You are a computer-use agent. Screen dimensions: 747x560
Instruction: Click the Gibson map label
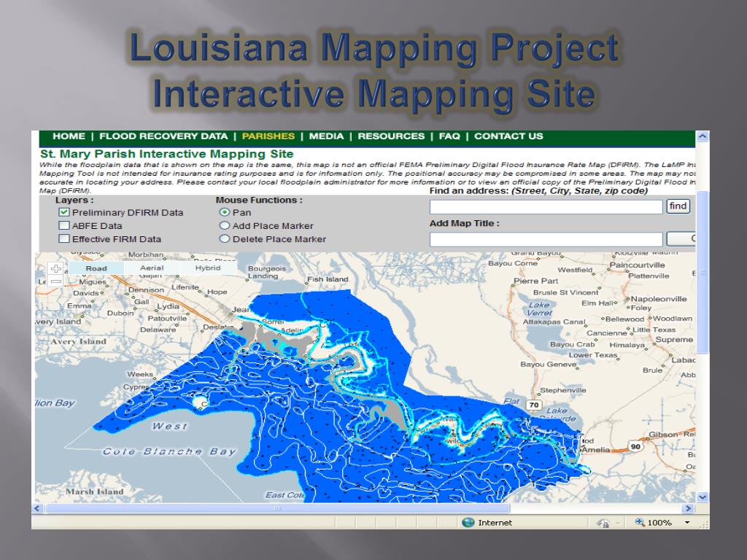coord(663,435)
